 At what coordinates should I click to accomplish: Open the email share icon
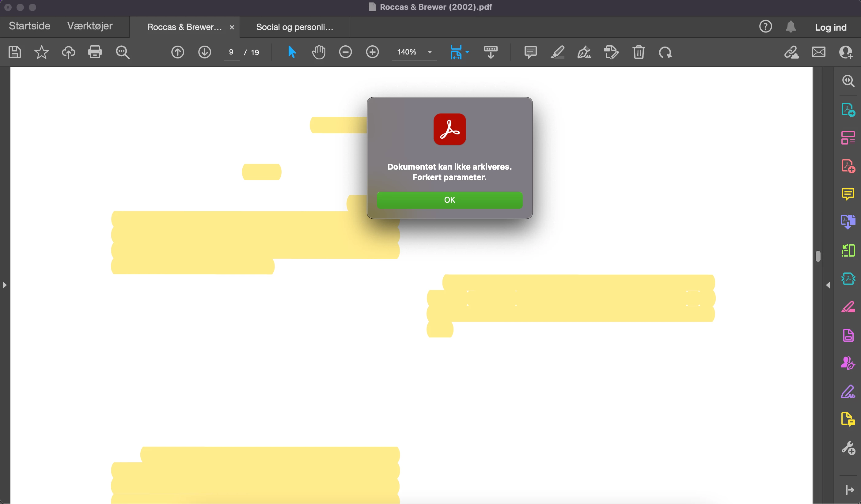[819, 52]
